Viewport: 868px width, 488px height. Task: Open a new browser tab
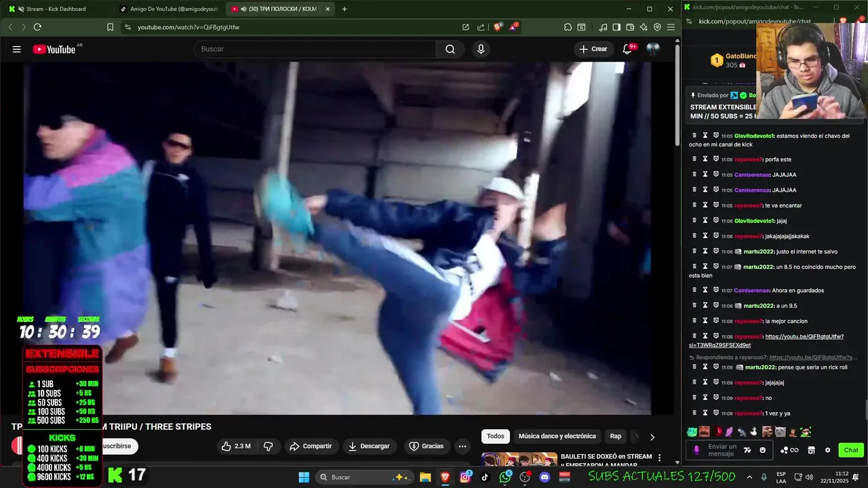(x=344, y=9)
